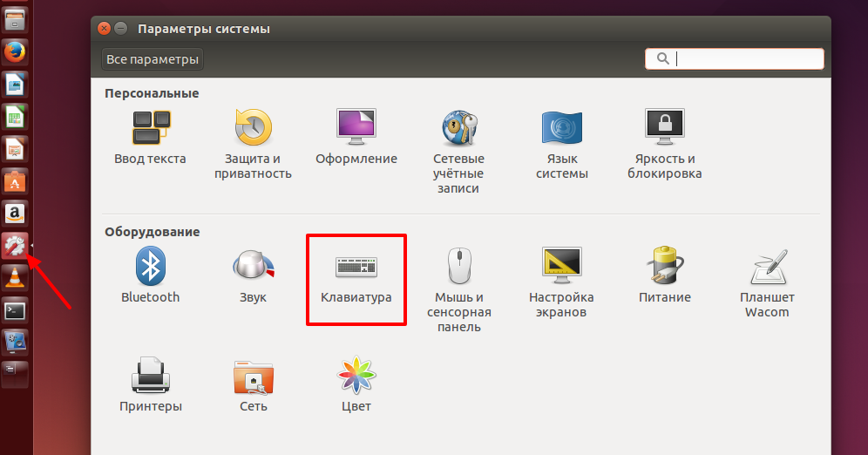Launch Firefox from the launcher

(15, 52)
